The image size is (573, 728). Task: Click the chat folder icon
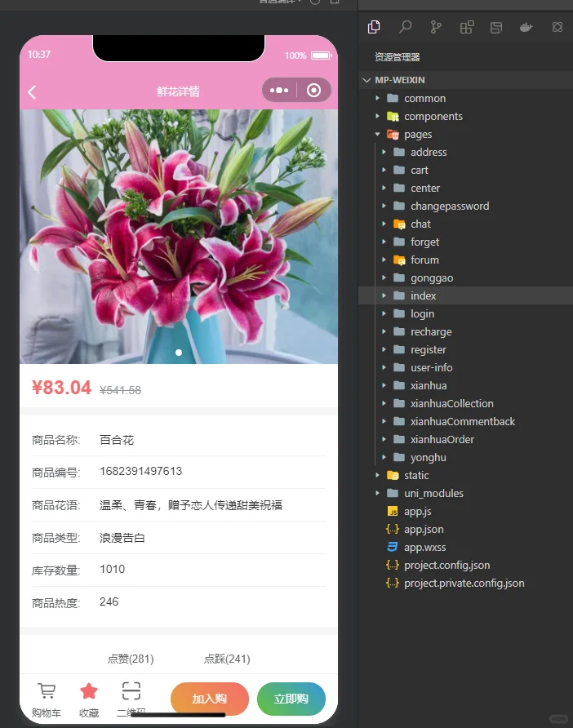(399, 224)
